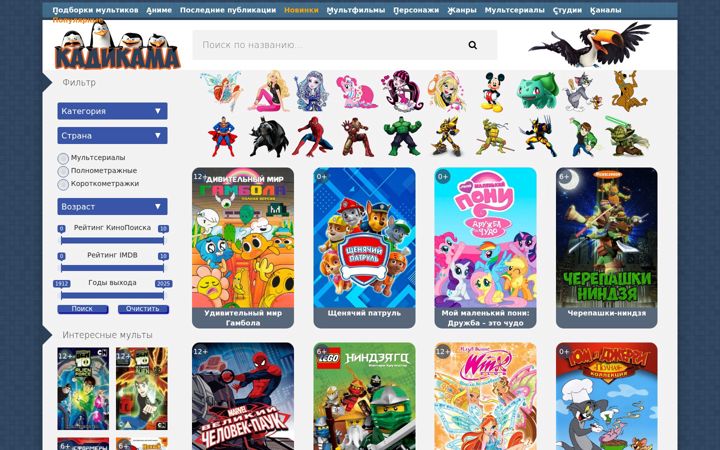The height and width of the screenshot is (450, 720).
Task: Open the Студии menu
Action: point(568,10)
